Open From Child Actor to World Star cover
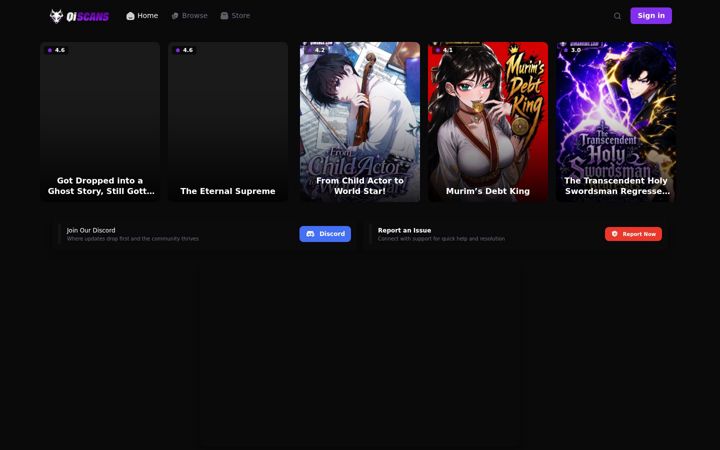 [x=360, y=122]
